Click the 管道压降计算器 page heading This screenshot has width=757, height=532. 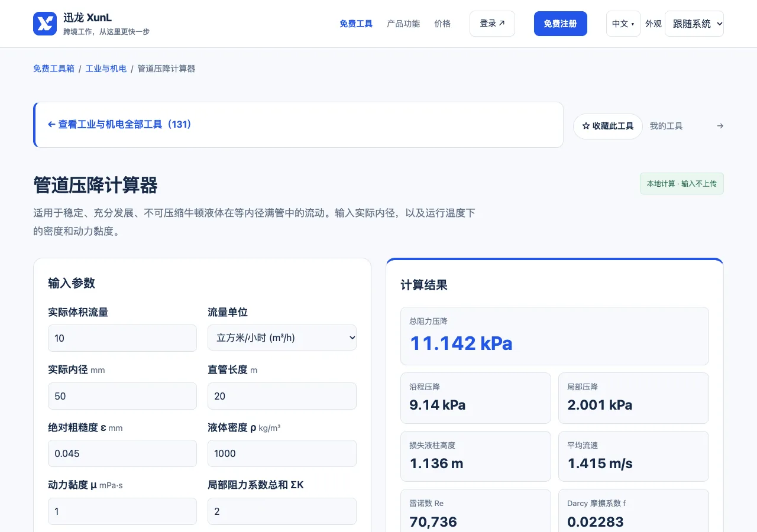(95, 185)
